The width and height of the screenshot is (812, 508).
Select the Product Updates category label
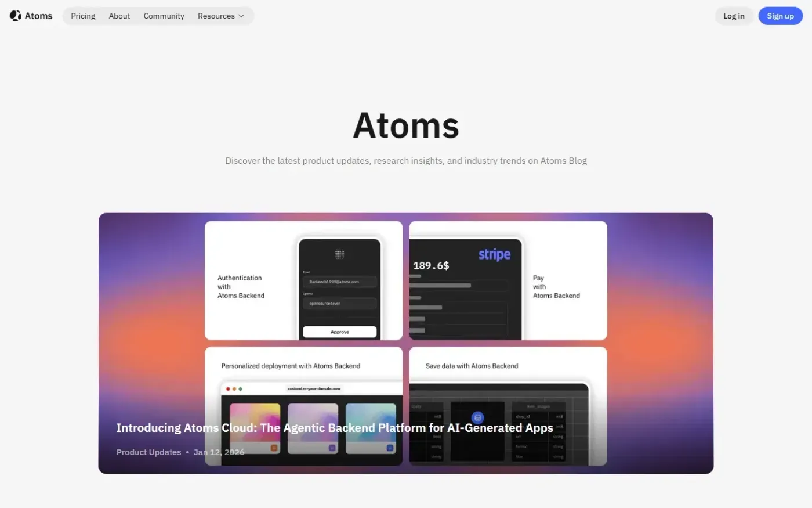[148, 452]
